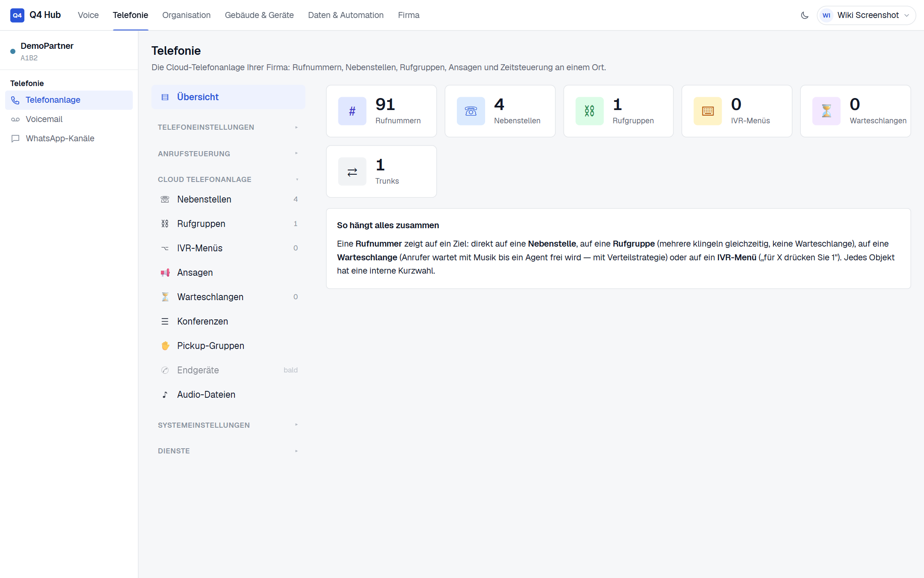Image resolution: width=924 pixels, height=578 pixels.
Task: Switch to the Daten & Automation tab
Action: tap(346, 15)
